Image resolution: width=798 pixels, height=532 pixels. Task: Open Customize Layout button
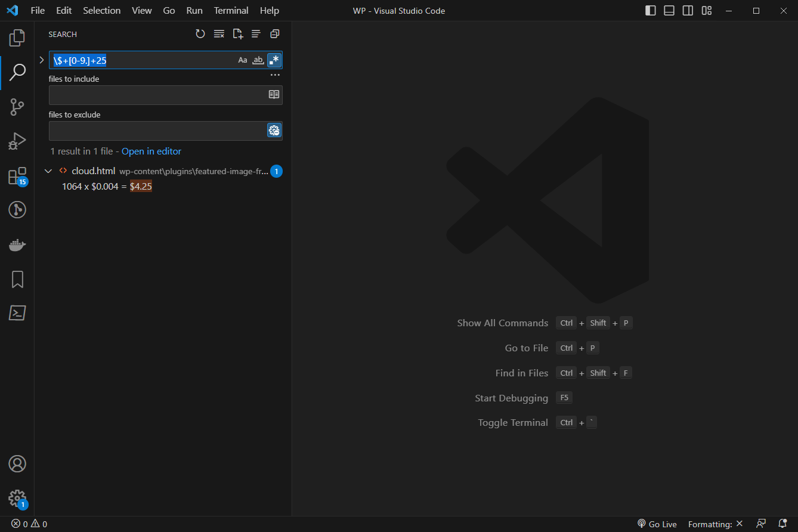pos(707,11)
